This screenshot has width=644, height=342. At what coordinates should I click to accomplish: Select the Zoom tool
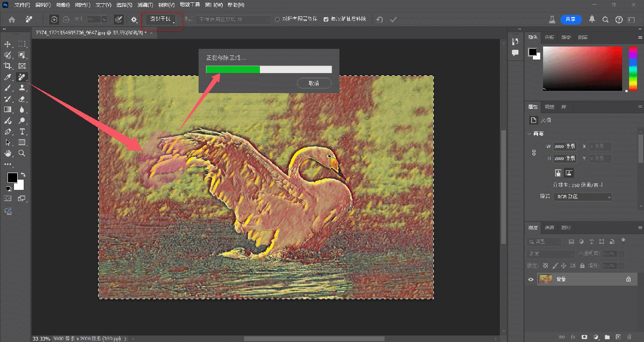[x=22, y=153]
